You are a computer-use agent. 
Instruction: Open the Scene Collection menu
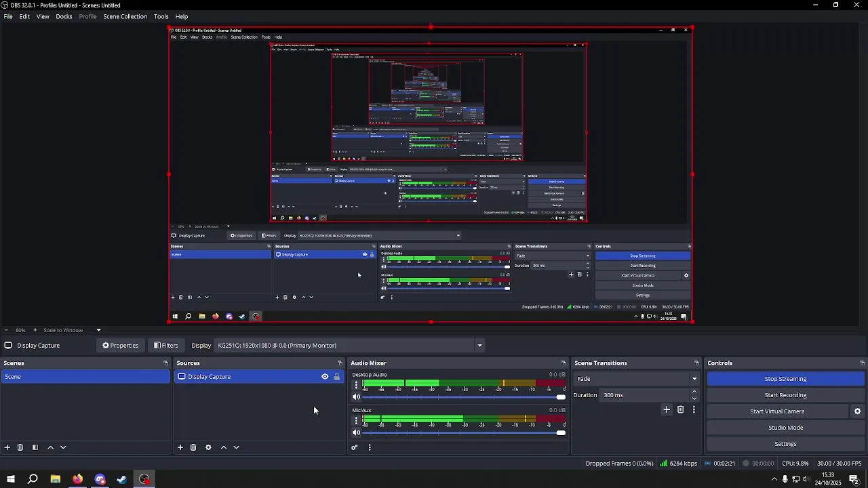tap(125, 16)
